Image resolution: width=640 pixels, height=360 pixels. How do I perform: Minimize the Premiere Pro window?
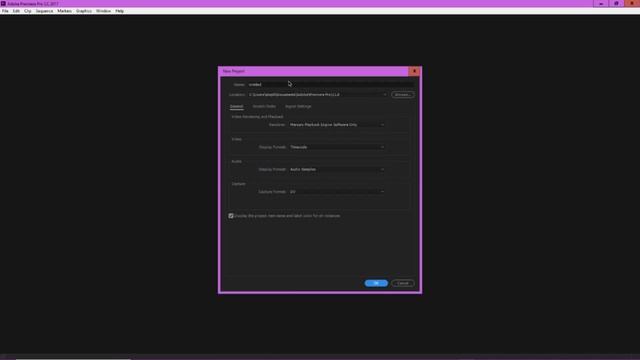[601, 4]
